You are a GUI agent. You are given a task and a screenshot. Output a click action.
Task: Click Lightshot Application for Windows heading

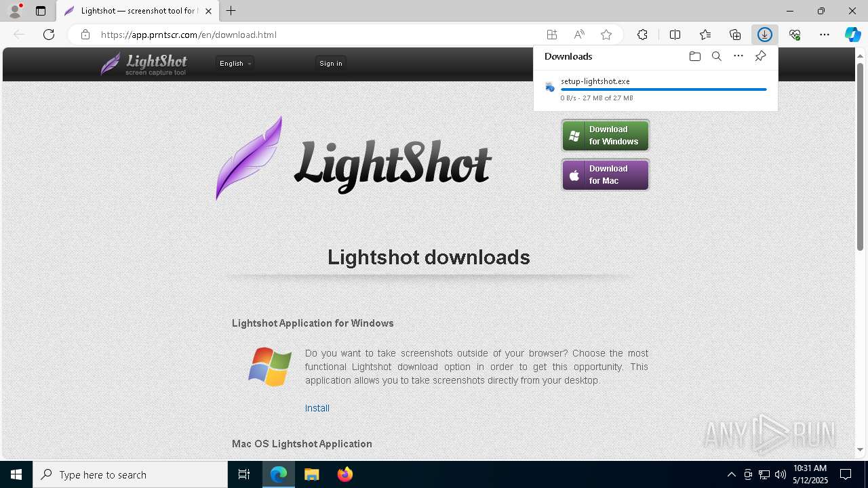(x=313, y=323)
